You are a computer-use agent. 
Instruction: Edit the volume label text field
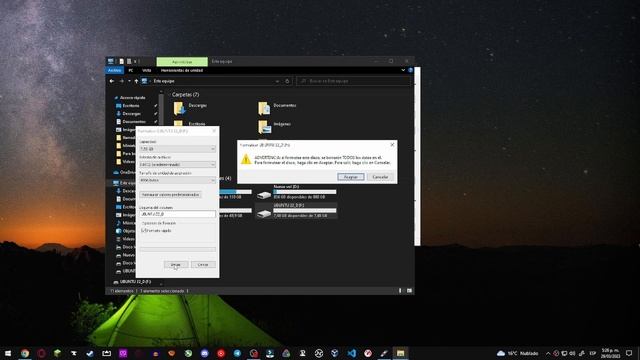pos(177,214)
